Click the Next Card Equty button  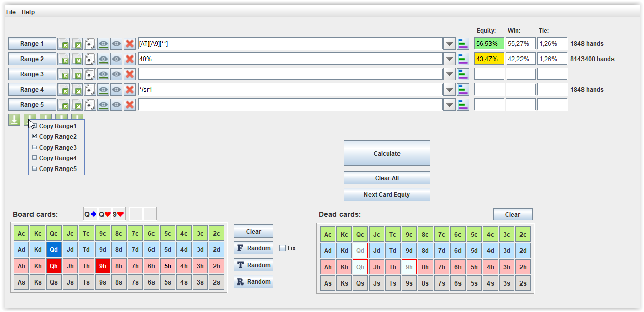click(387, 194)
